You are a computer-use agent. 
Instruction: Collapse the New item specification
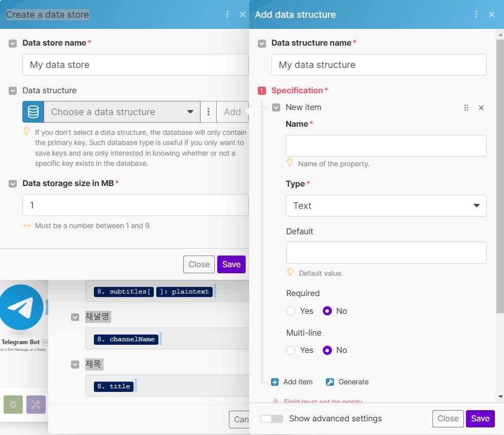coord(276,107)
